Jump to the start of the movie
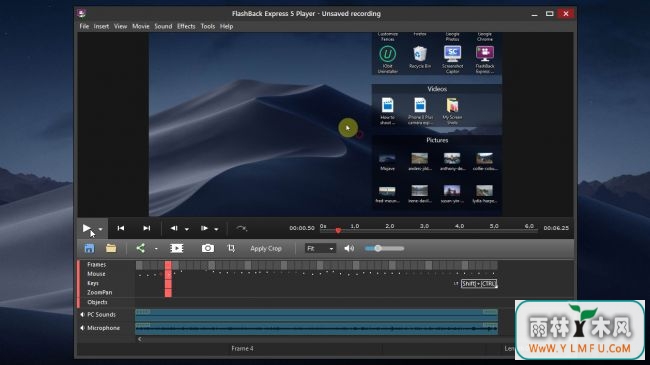 coord(121,228)
